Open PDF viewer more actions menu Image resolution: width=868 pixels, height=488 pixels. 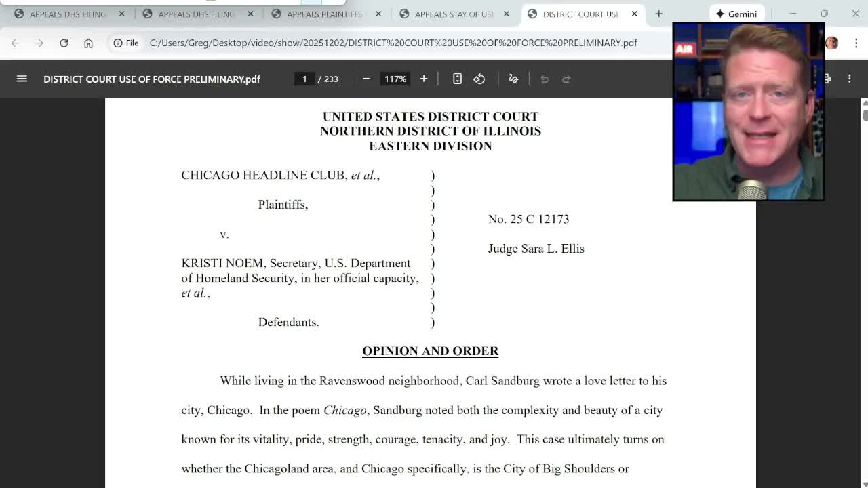tap(849, 79)
